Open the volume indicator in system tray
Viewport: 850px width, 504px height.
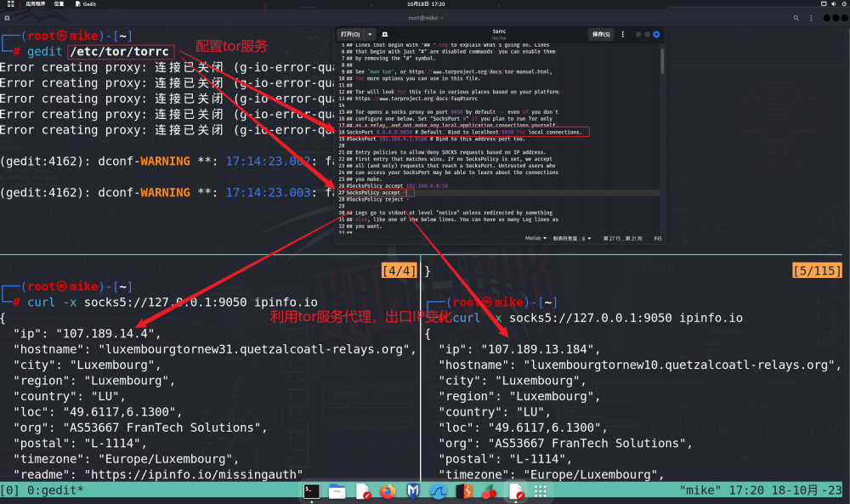834,3
